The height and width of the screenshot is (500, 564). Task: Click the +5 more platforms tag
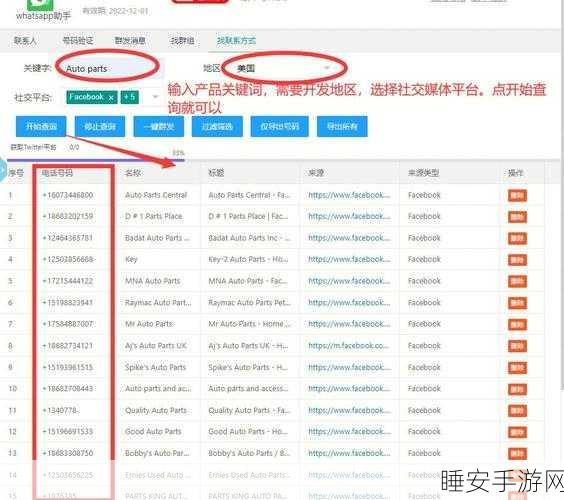point(129,97)
